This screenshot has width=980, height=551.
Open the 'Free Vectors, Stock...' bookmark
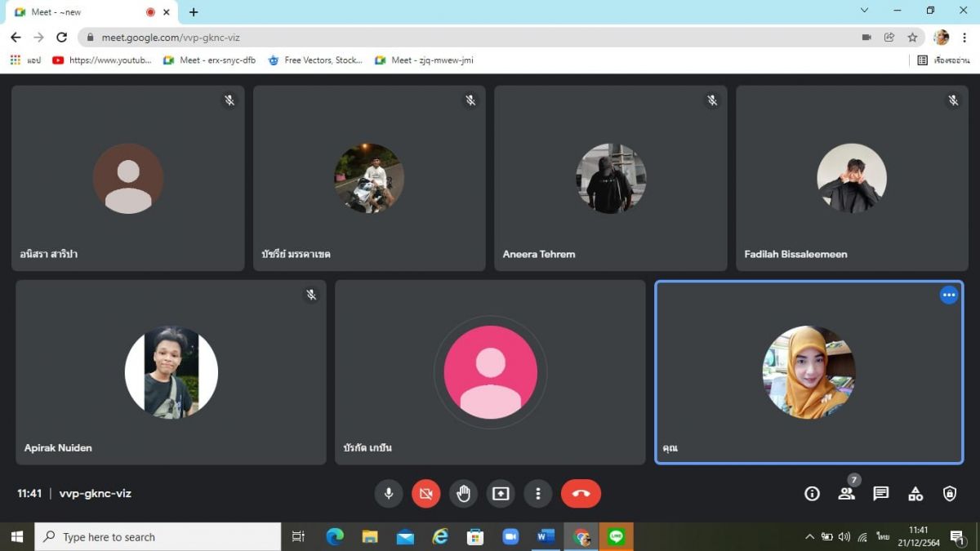coord(315,60)
